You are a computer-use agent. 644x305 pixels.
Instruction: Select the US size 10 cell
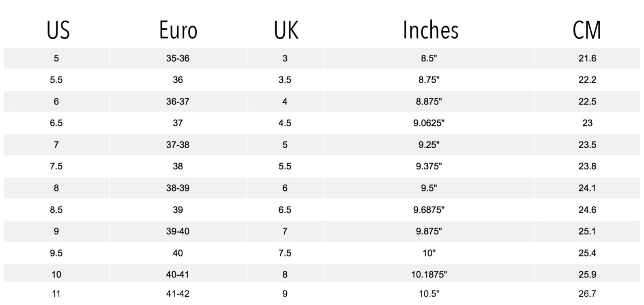(x=56, y=275)
